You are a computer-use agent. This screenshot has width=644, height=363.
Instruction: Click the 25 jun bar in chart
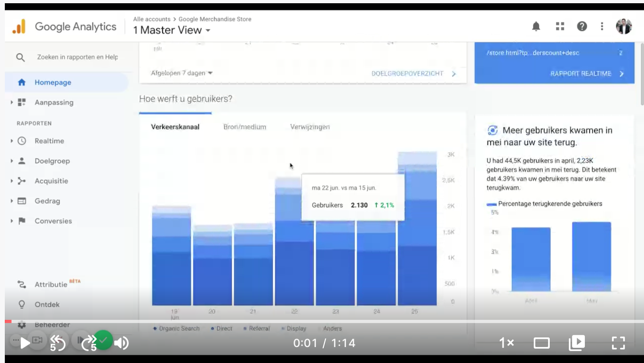[417, 228]
